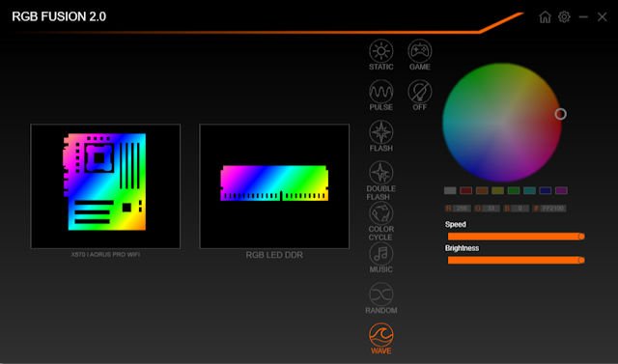Select the Wave lighting effect
Image resolution: width=618 pixels, height=364 pixels.
click(x=380, y=339)
